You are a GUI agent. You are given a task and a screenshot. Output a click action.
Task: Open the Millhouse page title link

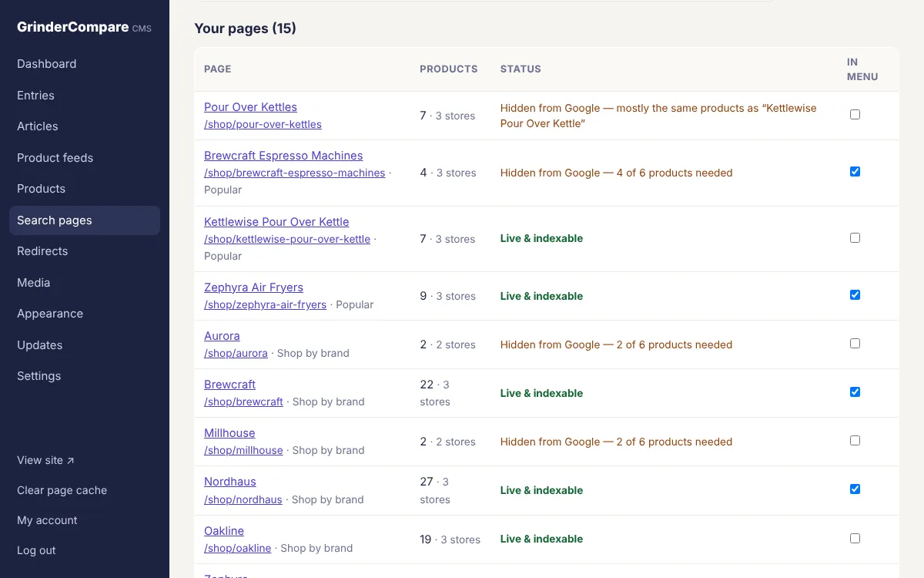[x=229, y=433]
